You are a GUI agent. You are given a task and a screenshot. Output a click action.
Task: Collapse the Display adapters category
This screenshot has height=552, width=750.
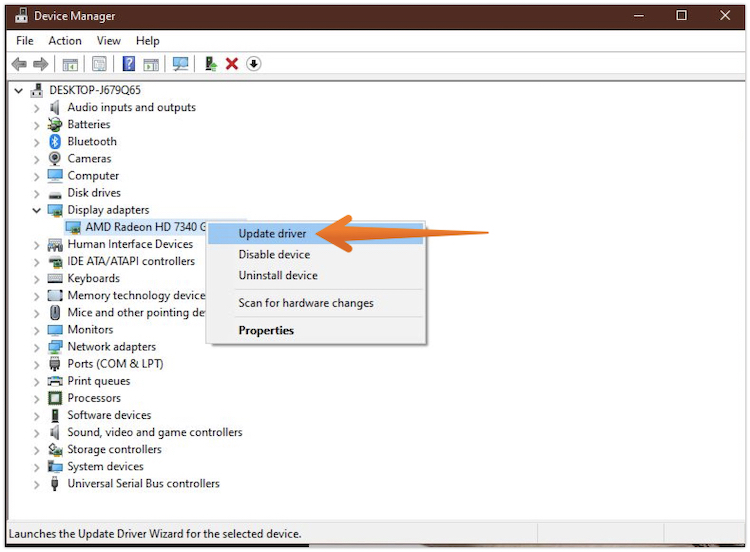[37, 210]
